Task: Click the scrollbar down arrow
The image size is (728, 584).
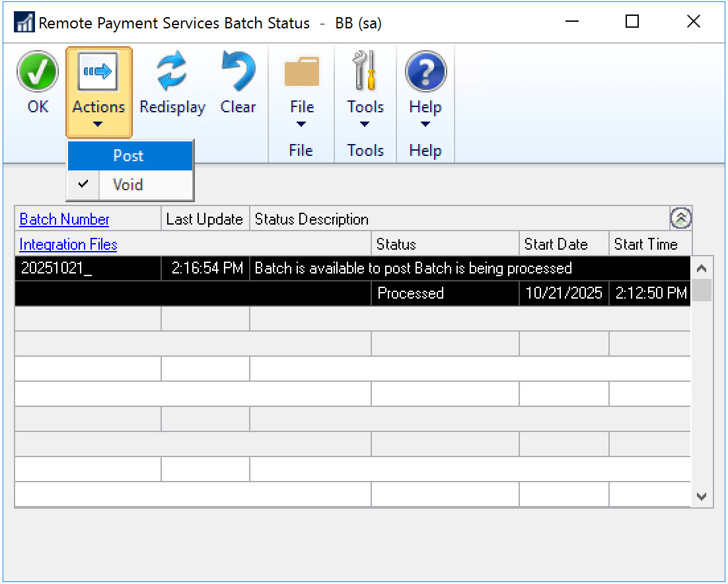Action: pyautogui.click(x=702, y=496)
